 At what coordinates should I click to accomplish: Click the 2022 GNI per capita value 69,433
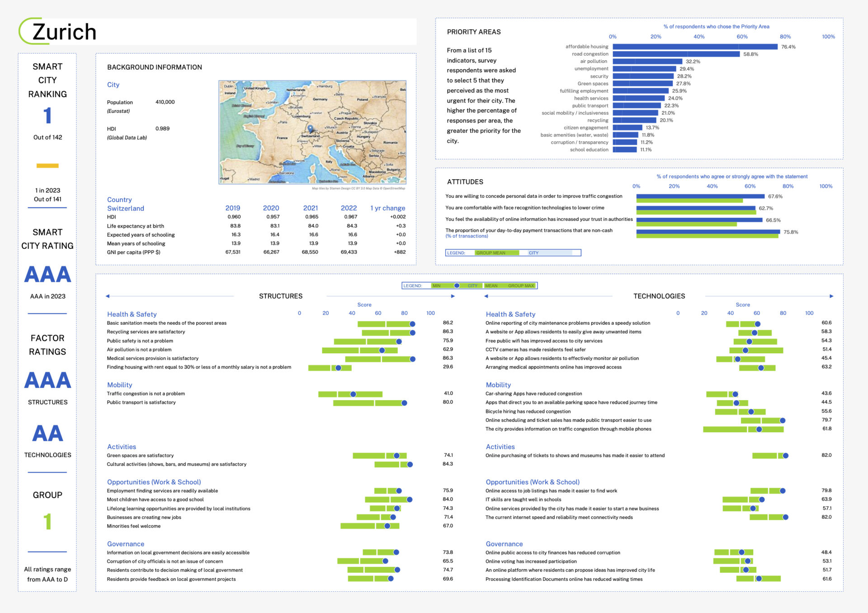[349, 252]
